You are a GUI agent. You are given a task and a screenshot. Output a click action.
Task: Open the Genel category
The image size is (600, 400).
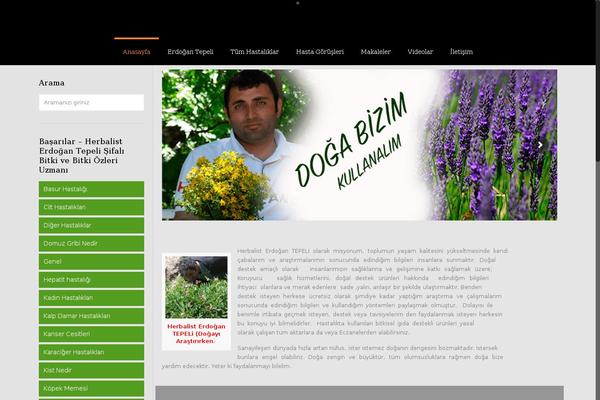(x=91, y=261)
